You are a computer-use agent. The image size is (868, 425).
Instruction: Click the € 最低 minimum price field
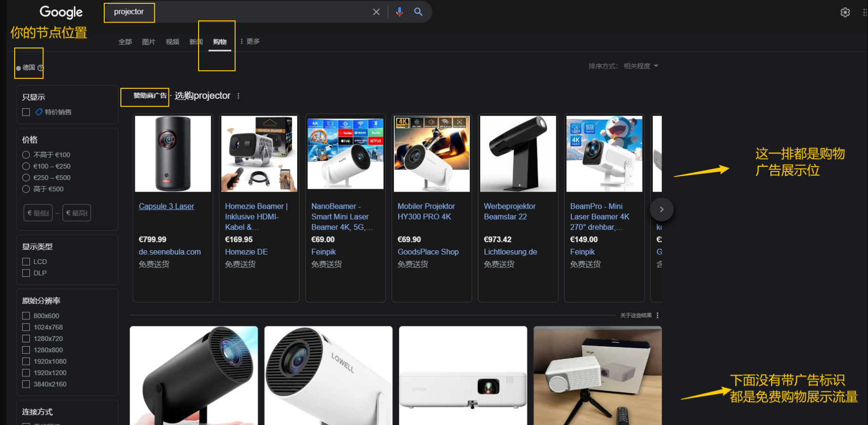tap(38, 213)
